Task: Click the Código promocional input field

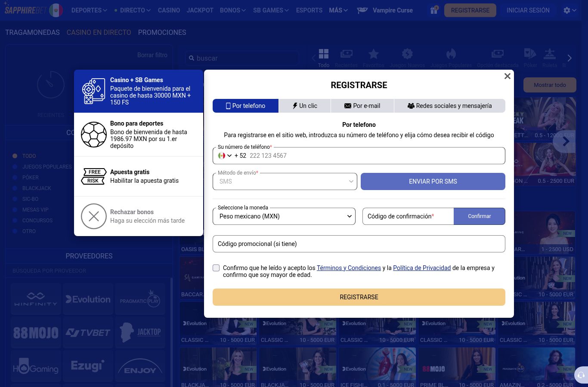Action: [x=359, y=244]
